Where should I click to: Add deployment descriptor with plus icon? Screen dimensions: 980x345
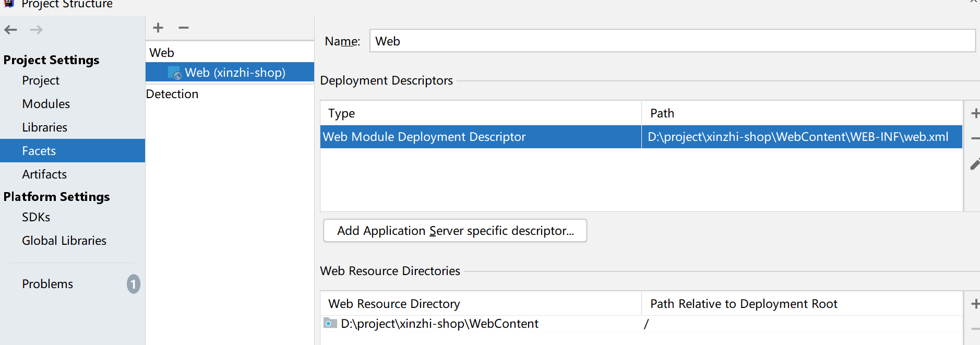coord(975,113)
